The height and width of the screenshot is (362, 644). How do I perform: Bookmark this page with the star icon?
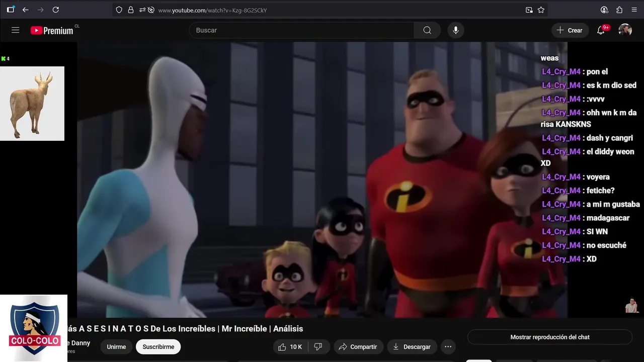tap(541, 10)
